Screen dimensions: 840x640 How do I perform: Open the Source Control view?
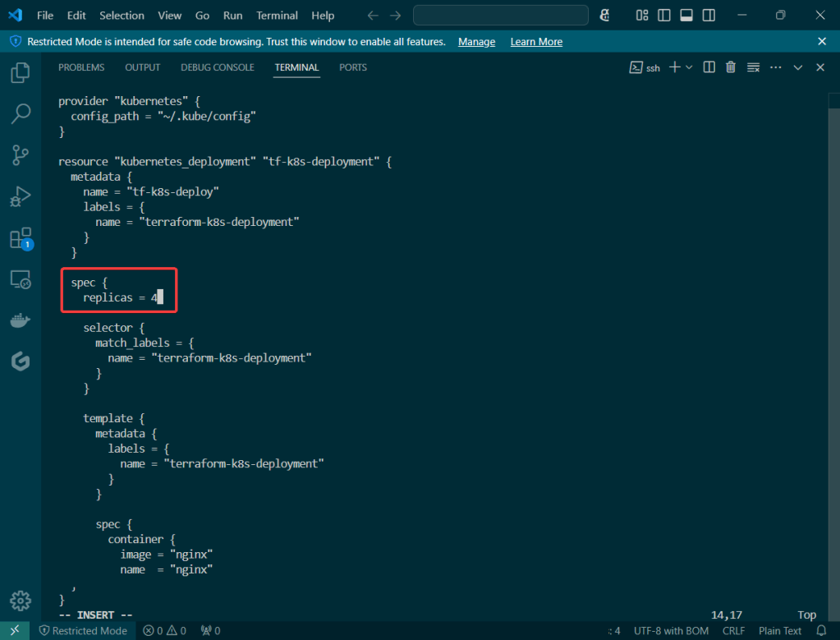(x=21, y=154)
